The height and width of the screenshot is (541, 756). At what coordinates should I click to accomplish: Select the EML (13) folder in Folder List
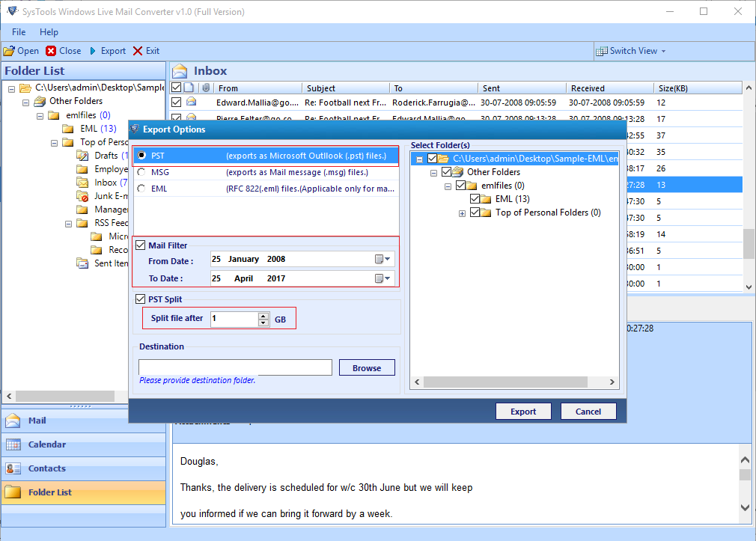(x=98, y=129)
